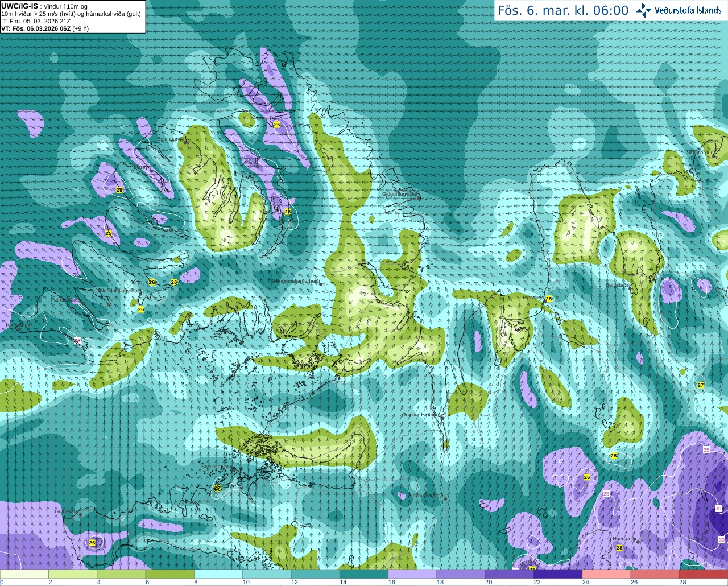Click the yellow 25 gust marker beside Blönduós
The width and height of the screenshot is (728, 586).
click(549, 299)
